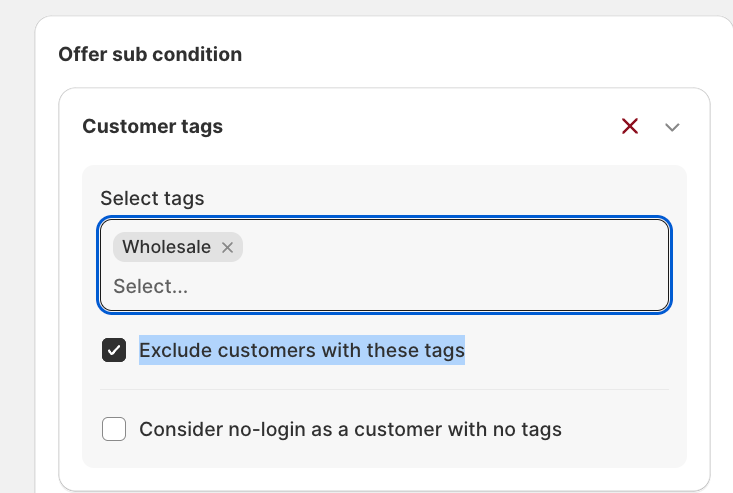
Task: Click empty space right of Exclude customers label
Action: [x=566, y=350]
